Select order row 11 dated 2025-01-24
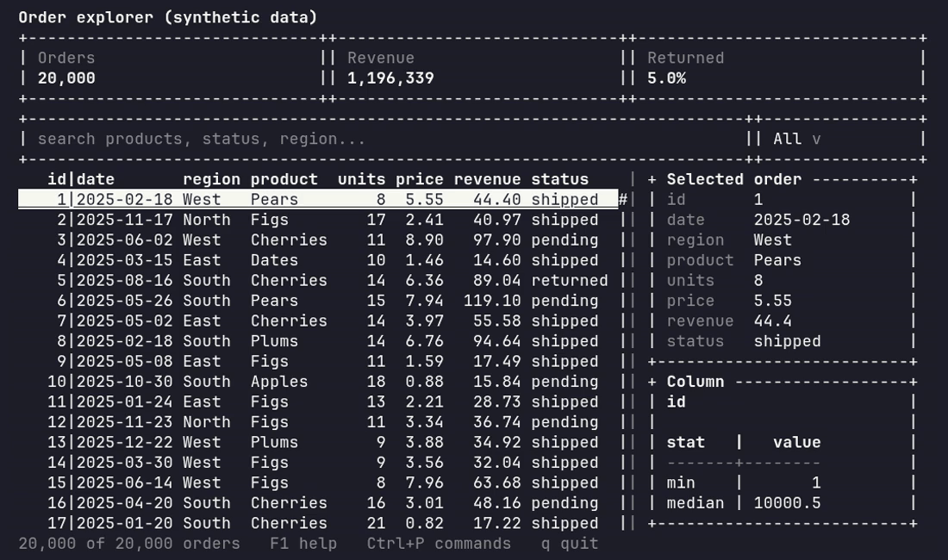The width and height of the screenshot is (948, 560). click(318, 401)
